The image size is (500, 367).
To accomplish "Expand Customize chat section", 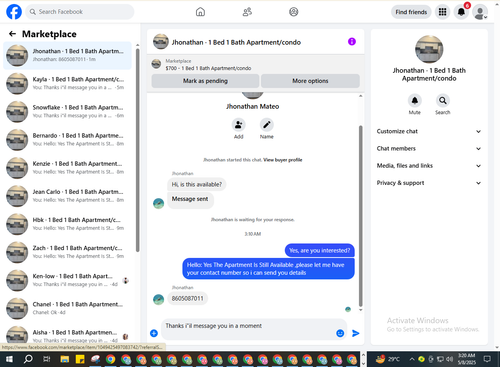I will click(x=429, y=131).
